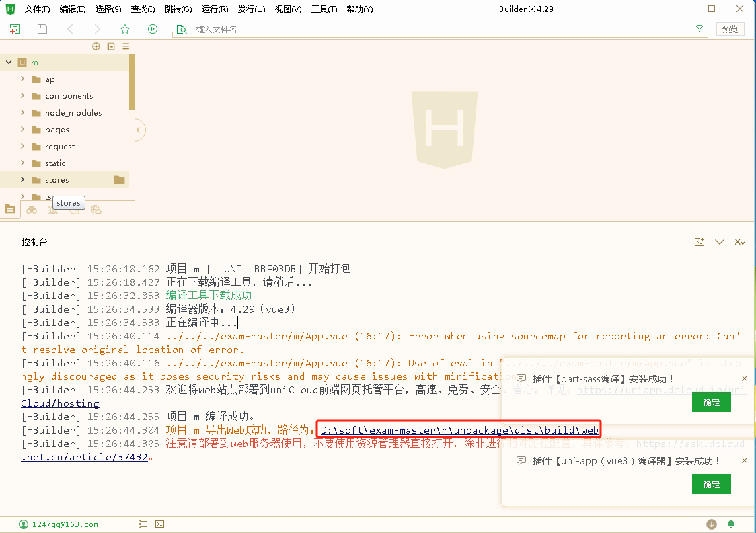The image size is (756, 533).
Task: Select the components folder row
Action: click(65, 95)
